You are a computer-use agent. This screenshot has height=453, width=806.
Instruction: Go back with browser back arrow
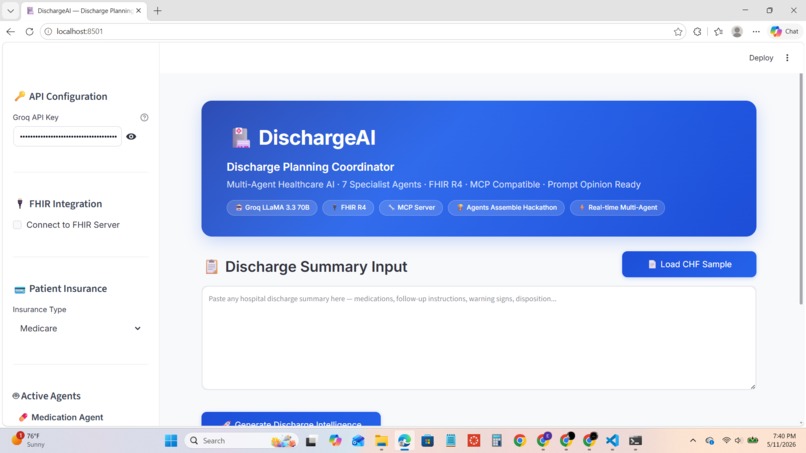pyautogui.click(x=10, y=31)
